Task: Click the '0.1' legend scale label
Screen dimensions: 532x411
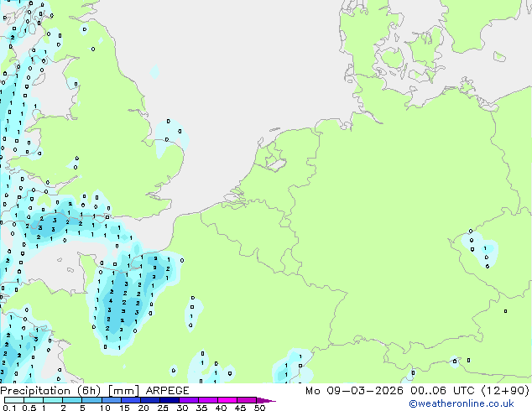Action: (x=9, y=408)
